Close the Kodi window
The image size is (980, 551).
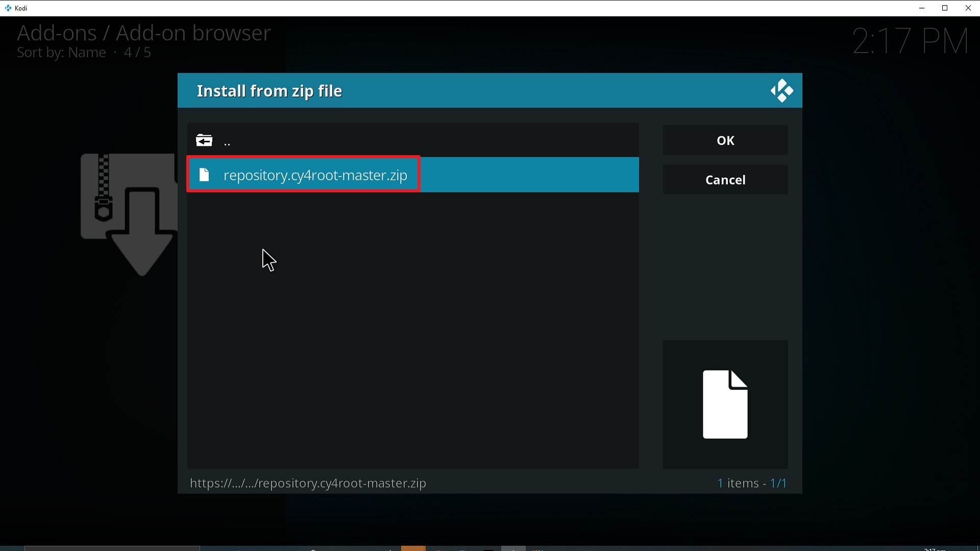(x=969, y=8)
